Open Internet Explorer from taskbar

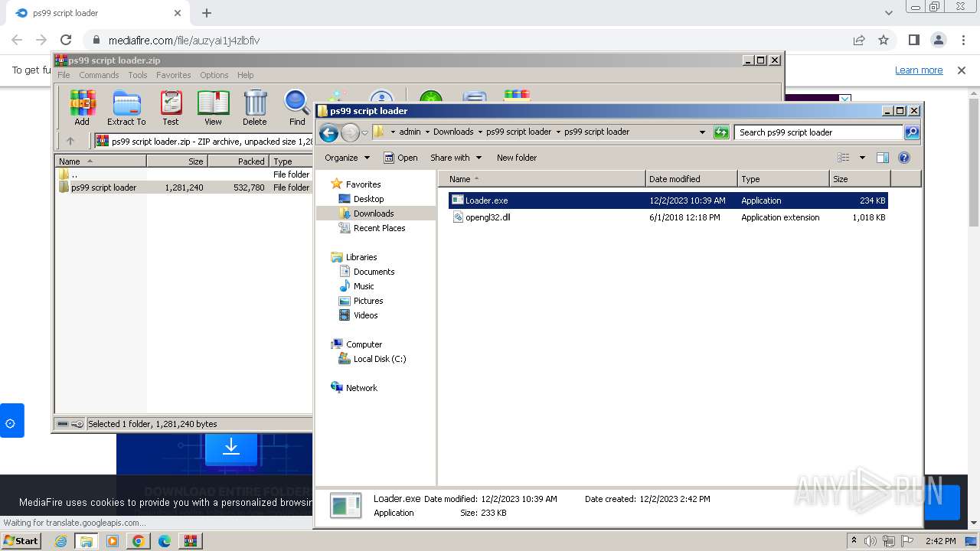tap(60, 541)
